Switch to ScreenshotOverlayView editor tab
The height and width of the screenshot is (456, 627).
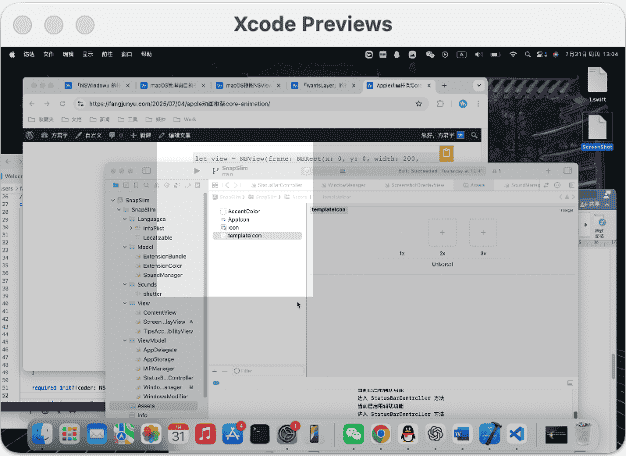414,185
